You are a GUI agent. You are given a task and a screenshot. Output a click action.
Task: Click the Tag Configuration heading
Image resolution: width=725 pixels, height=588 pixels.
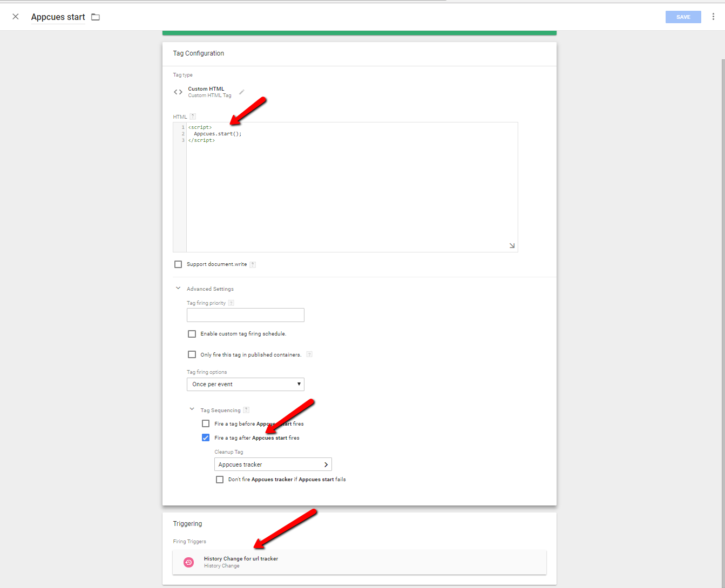[x=198, y=53]
